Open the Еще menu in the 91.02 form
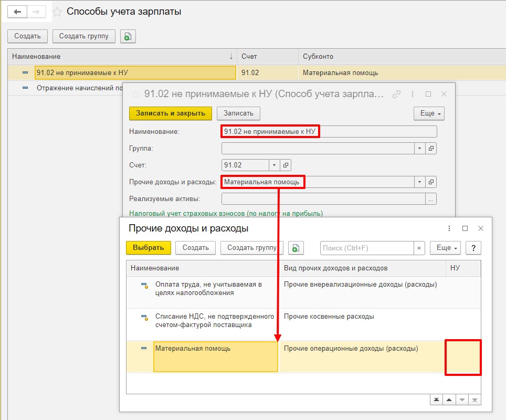506x420 pixels. [429, 113]
